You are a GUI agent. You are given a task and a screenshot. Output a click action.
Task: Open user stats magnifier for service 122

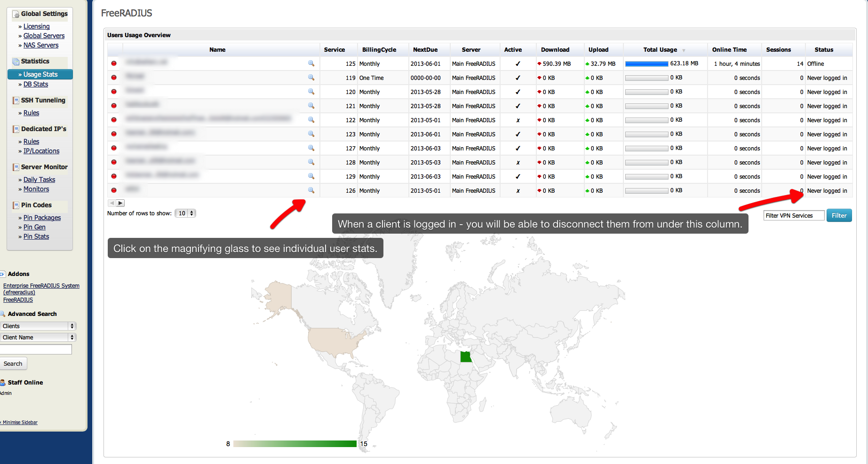[x=311, y=119]
